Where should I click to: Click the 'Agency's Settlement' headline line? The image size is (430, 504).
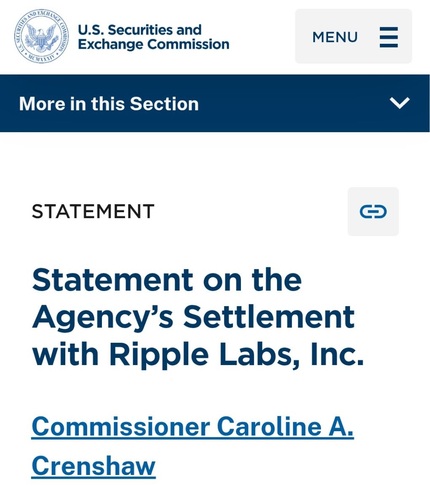[193, 317]
